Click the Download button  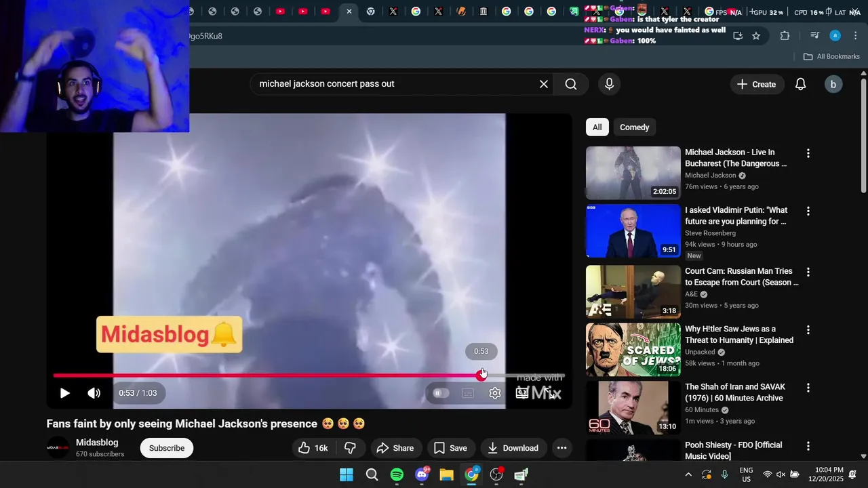click(x=513, y=448)
